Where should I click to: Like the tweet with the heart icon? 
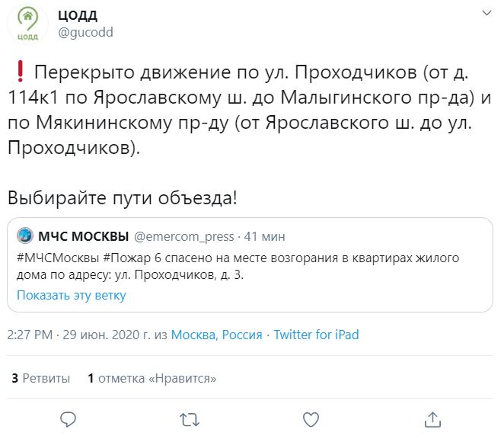(311, 418)
